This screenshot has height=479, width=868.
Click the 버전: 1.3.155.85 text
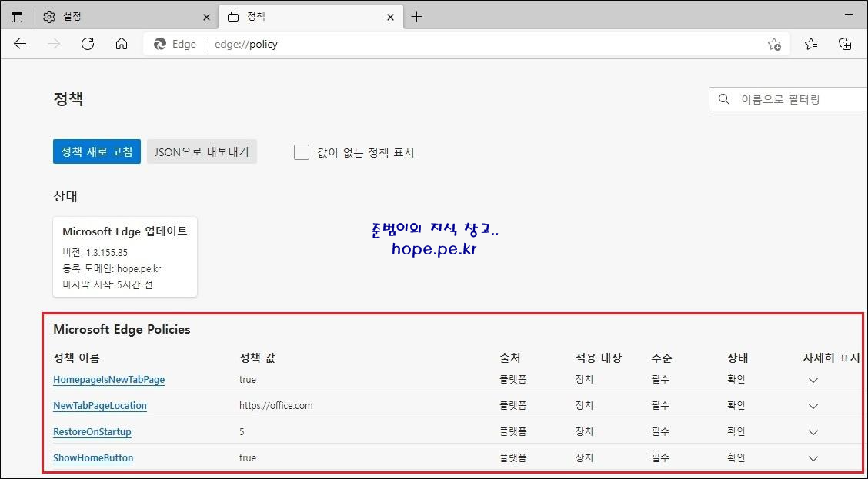95,253
